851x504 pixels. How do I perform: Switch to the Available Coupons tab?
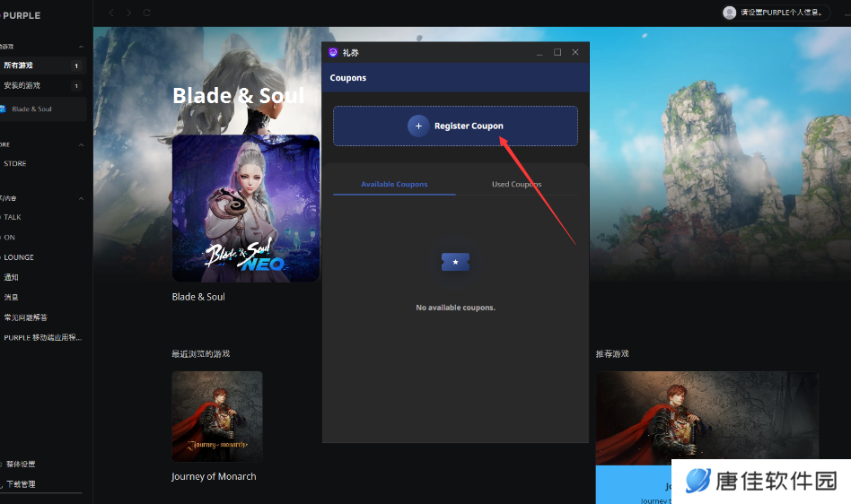[x=394, y=184]
